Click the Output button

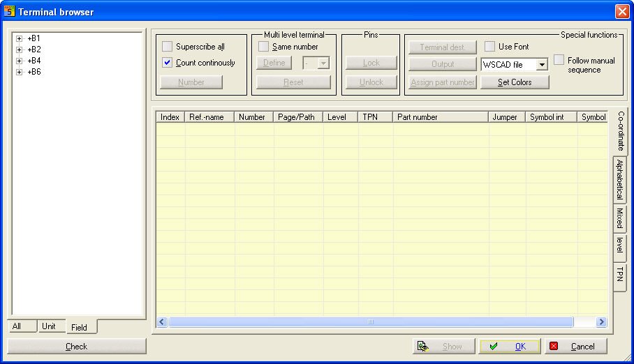click(443, 64)
